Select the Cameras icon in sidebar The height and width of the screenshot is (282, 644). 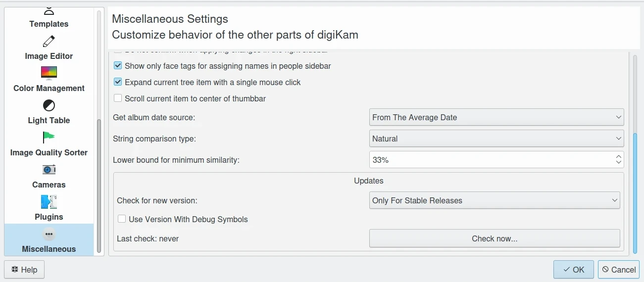[49, 170]
